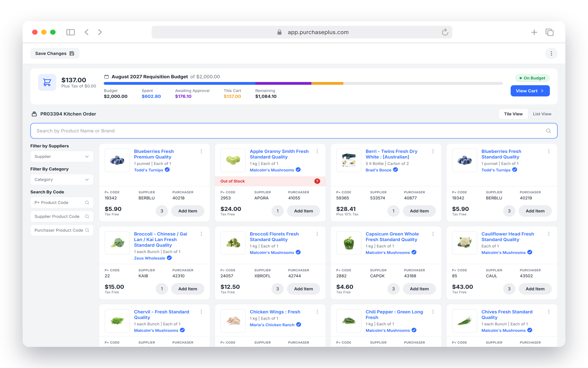Open kebab menu on Capsicum Green Whole card
Image resolution: width=588 pixels, height=368 pixels.
click(x=433, y=234)
